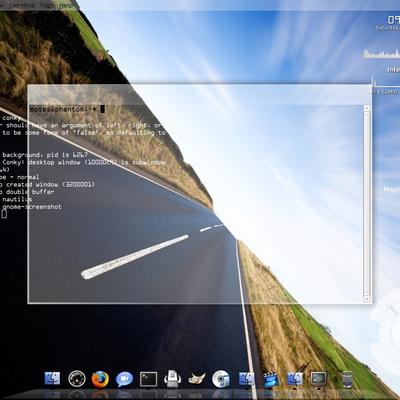Click the scroll-down arrow in transparent terminal

[x=367, y=298]
